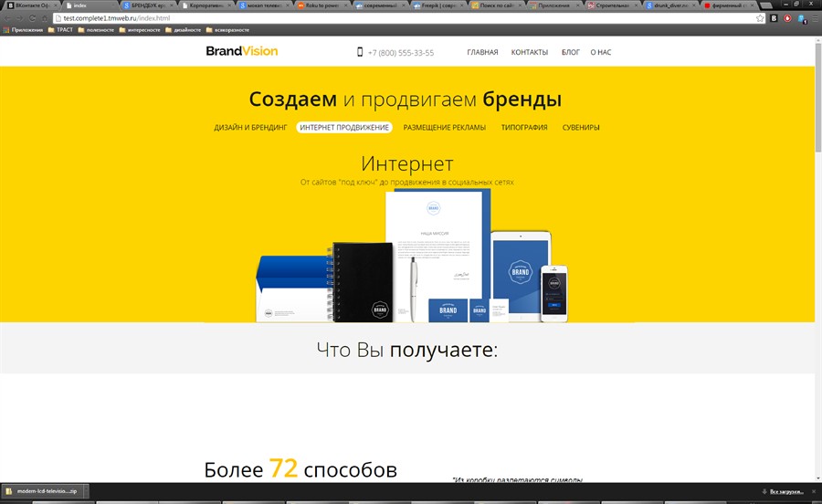This screenshot has height=504, width=822.
Task: Select the ТИПОГРАФИЯ service tab
Action: (524, 128)
